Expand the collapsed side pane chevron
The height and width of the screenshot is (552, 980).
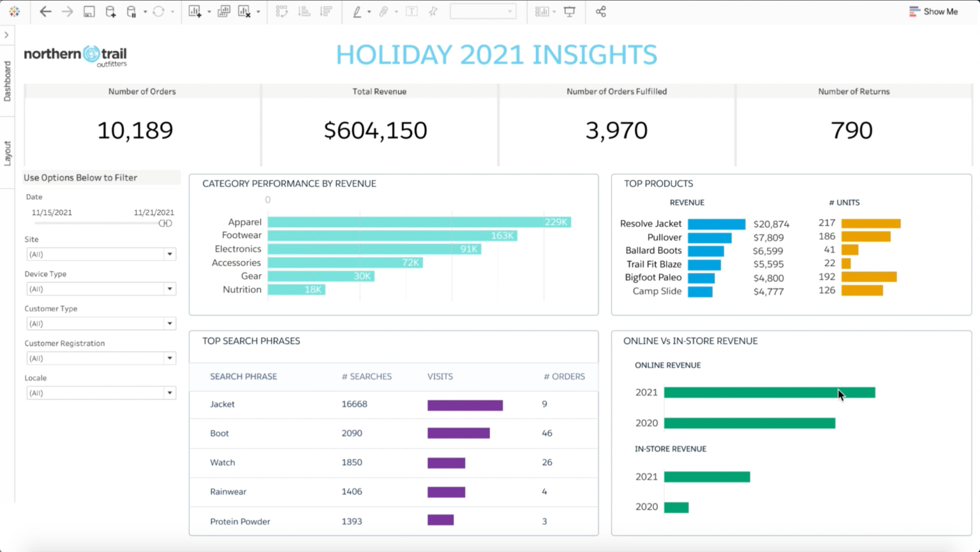(6, 35)
